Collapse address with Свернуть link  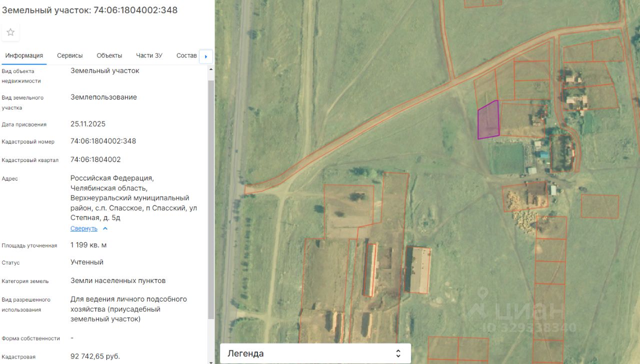tap(84, 228)
